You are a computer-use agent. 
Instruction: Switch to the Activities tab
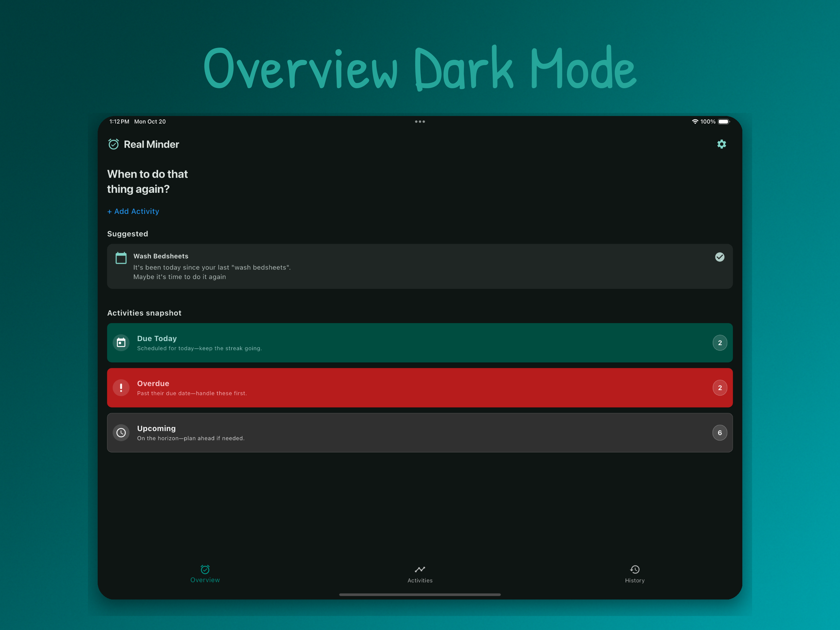[x=420, y=574]
